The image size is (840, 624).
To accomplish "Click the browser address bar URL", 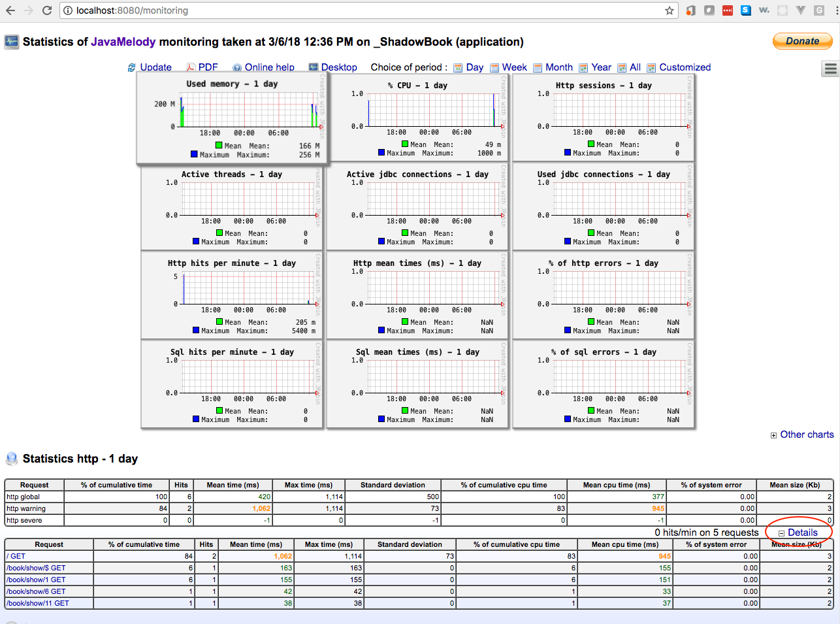I will pyautogui.click(x=132, y=10).
